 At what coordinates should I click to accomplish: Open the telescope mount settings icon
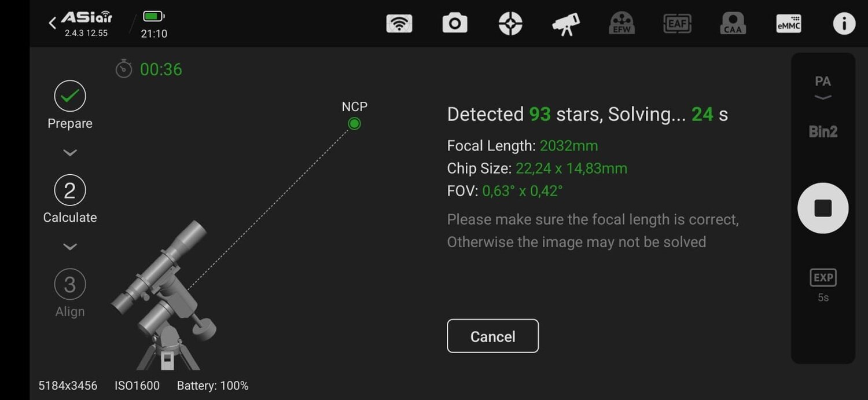coord(565,24)
